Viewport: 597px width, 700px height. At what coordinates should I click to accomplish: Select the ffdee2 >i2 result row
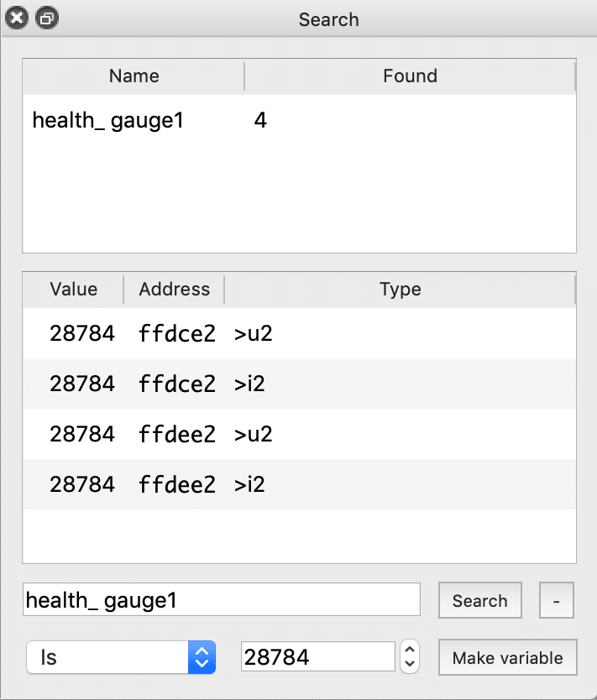(299, 484)
